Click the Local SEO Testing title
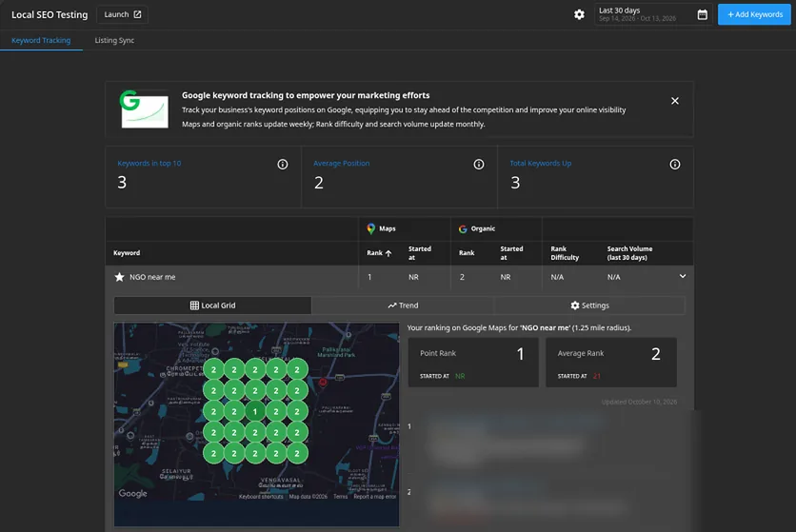Viewport: 796px width, 532px height. pos(50,14)
